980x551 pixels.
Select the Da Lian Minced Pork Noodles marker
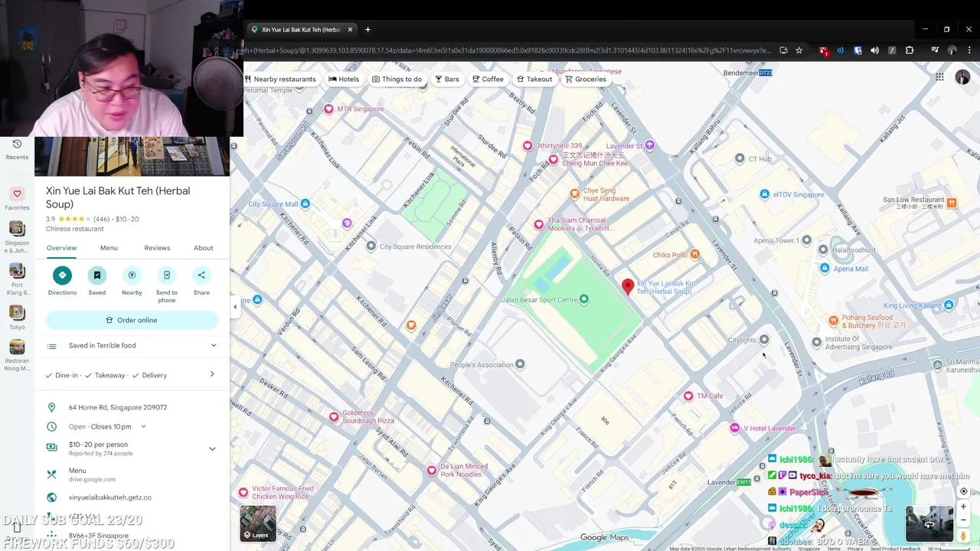pos(432,470)
